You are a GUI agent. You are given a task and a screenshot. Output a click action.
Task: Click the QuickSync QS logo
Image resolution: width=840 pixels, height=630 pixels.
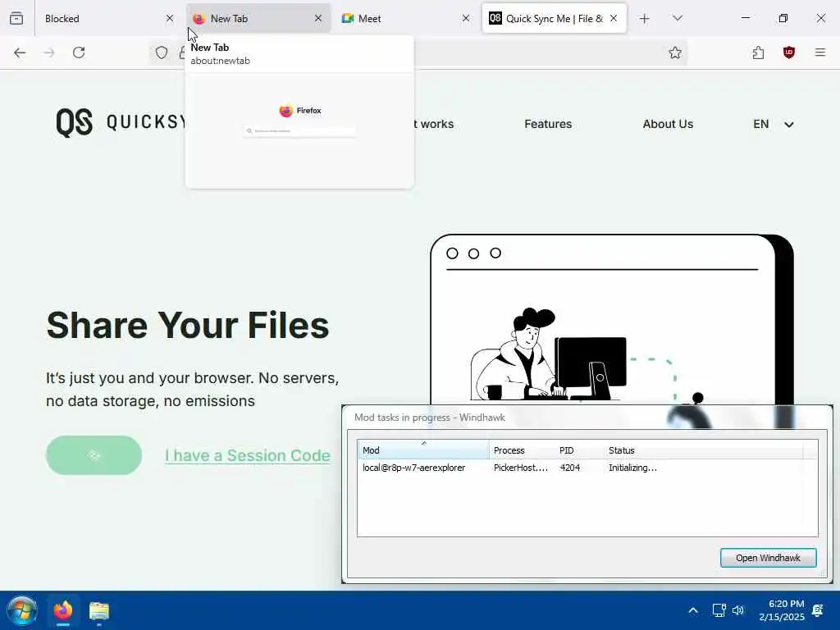pyautogui.click(x=75, y=123)
